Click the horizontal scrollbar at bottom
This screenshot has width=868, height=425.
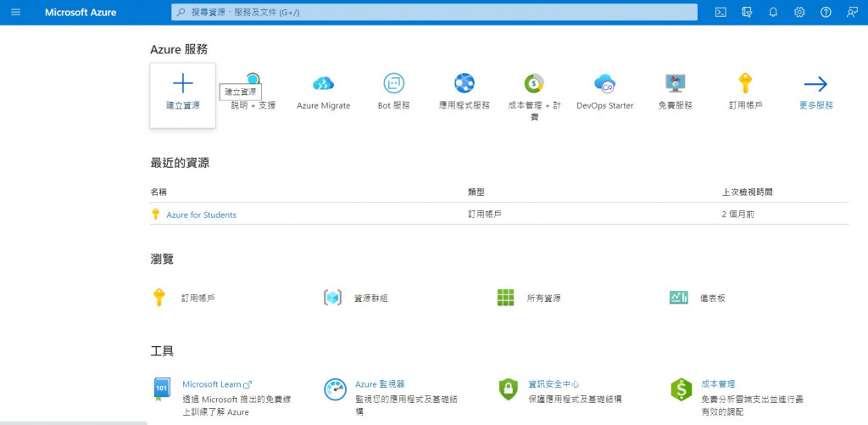point(74,422)
